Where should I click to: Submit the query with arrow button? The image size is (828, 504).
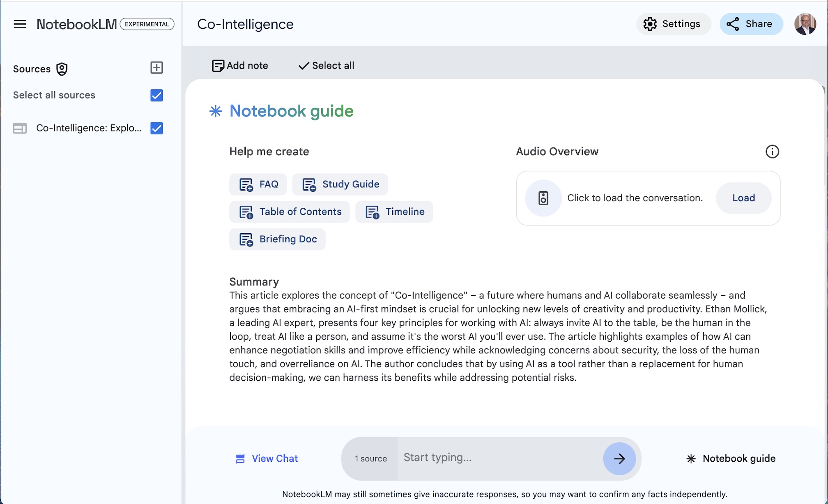[x=619, y=458]
